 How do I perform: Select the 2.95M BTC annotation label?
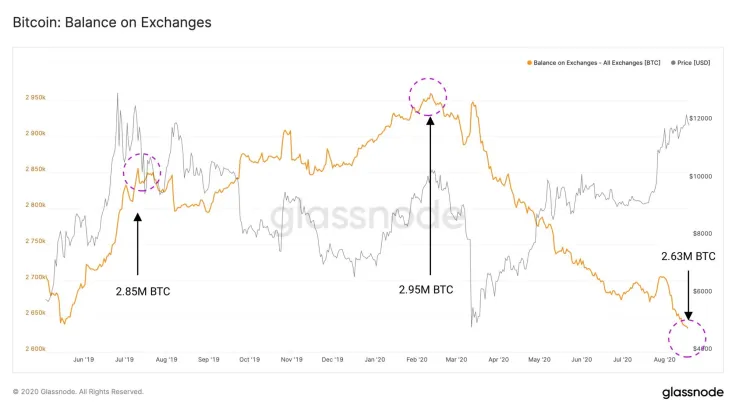426,290
